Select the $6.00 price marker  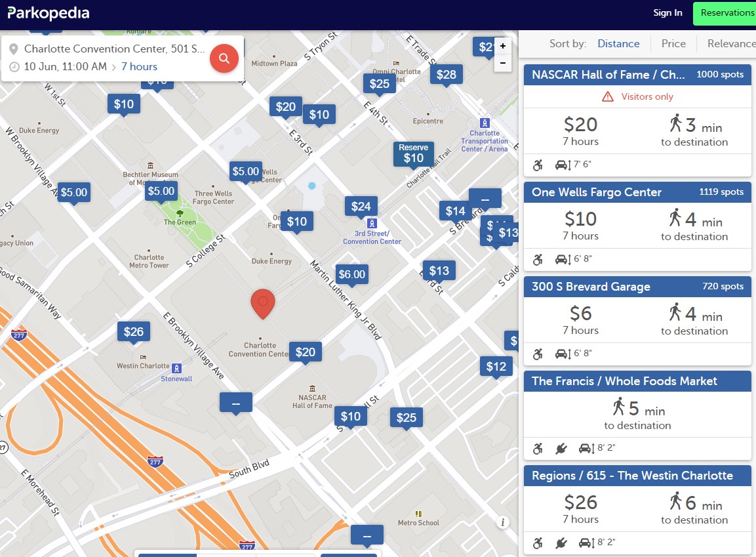[x=352, y=274]
